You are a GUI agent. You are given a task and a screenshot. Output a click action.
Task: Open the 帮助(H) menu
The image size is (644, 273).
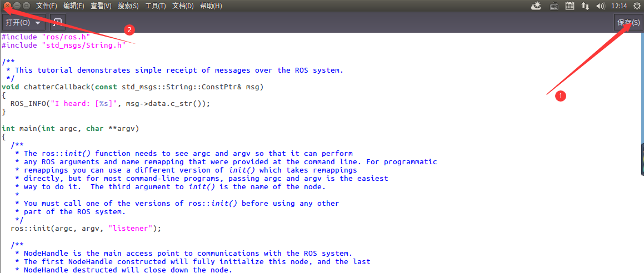211,6
